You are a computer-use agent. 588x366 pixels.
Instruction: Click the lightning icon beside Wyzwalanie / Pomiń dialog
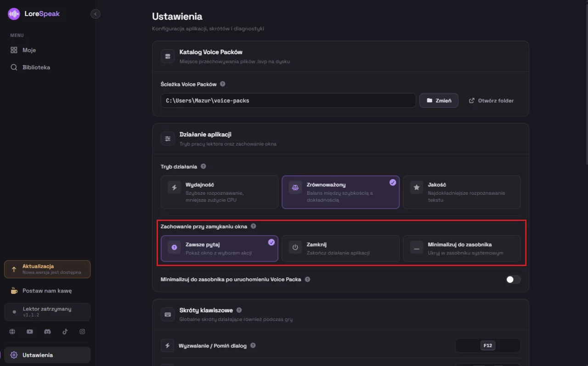tap(167, 345)
